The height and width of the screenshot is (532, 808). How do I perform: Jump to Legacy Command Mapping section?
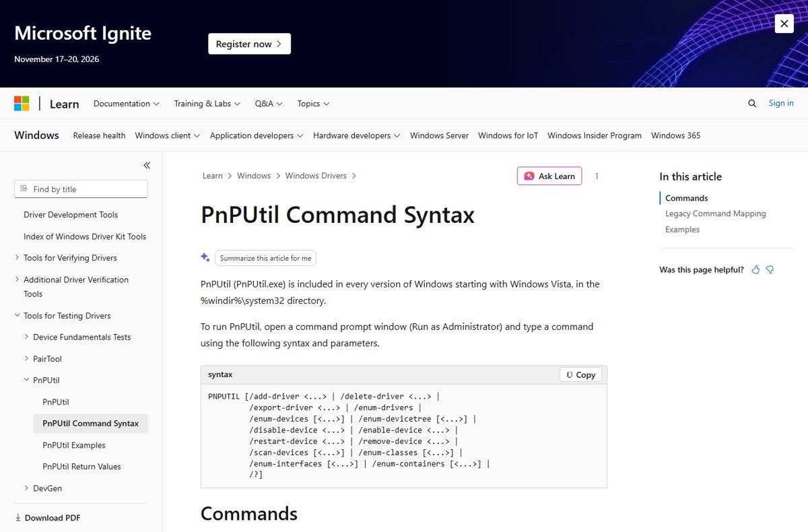716,213
